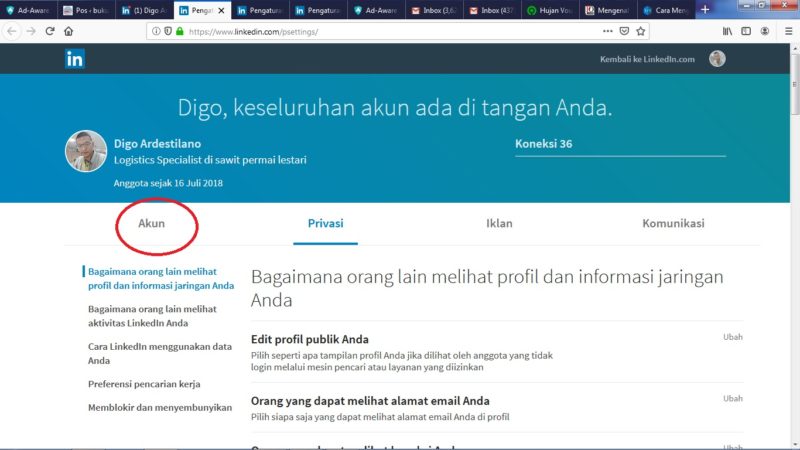Open the Iklan settings tab
This screenshot has height=450, width=800.
tap(499, 223)
